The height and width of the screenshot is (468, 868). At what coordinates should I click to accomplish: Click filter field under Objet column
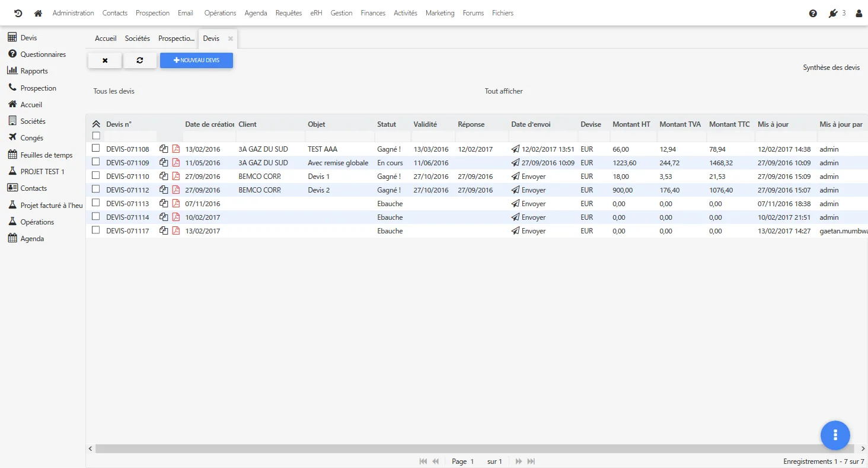tap(340, 136)
